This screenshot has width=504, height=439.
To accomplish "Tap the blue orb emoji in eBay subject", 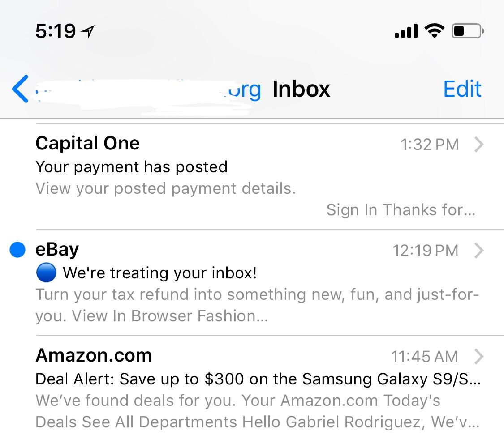I will click(x=46, y=272).
